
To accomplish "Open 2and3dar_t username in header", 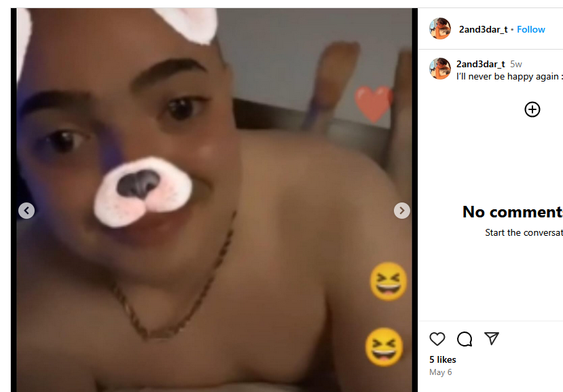I will 483,29.
